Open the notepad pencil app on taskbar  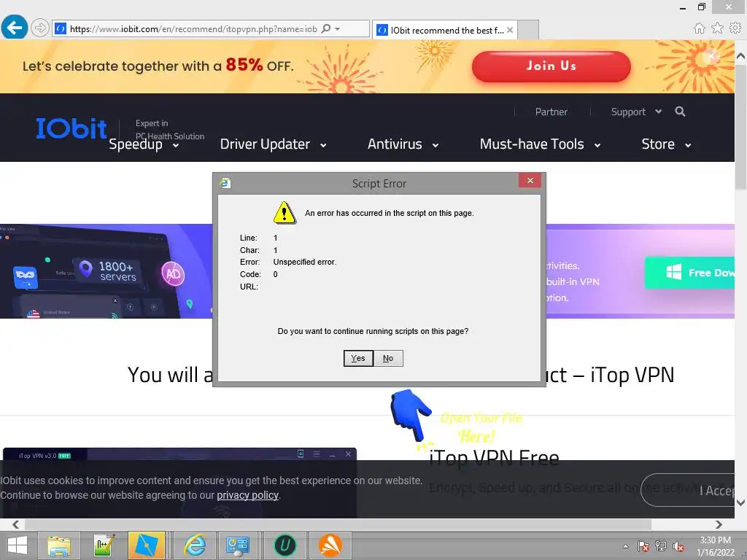[104, 545]
